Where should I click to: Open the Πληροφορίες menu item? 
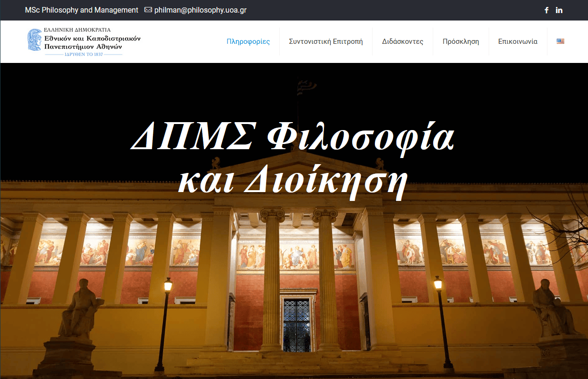(x=248, y=41)
